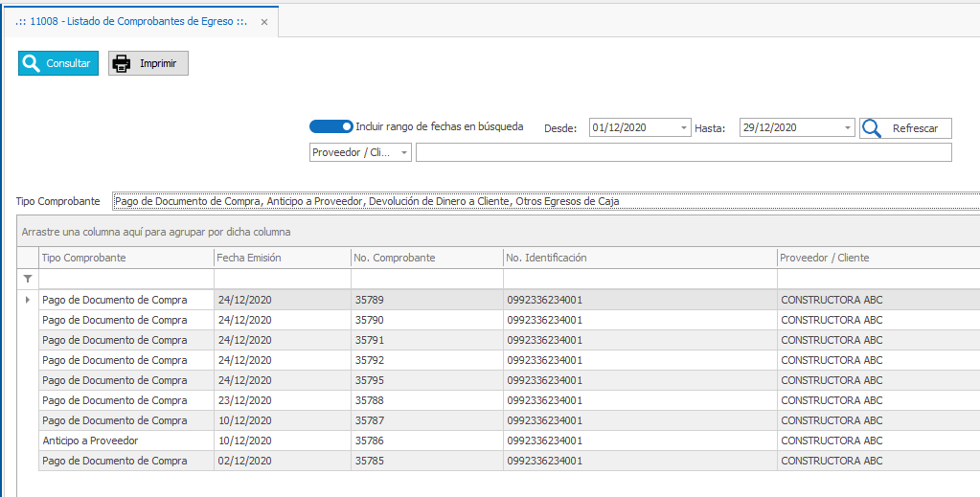Click the search text field beside Proveedor
The width and height of the screenshot is (980, 497).
coord(683,153)
